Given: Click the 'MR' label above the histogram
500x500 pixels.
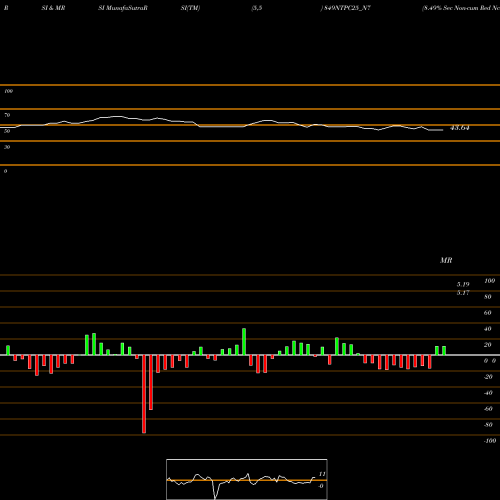Looking at the screenshot, I should click(x=446, y=260).
